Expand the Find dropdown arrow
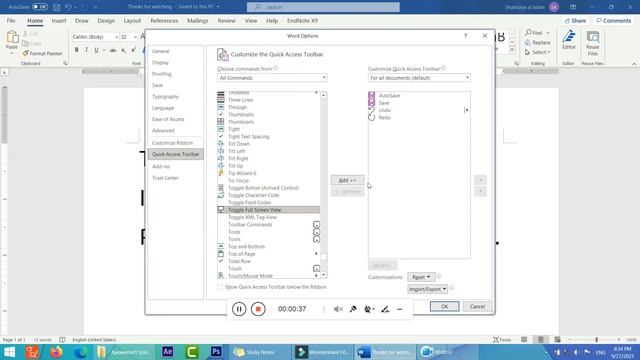Viewport: 640px width, 360px height. [x=548, y=33]
